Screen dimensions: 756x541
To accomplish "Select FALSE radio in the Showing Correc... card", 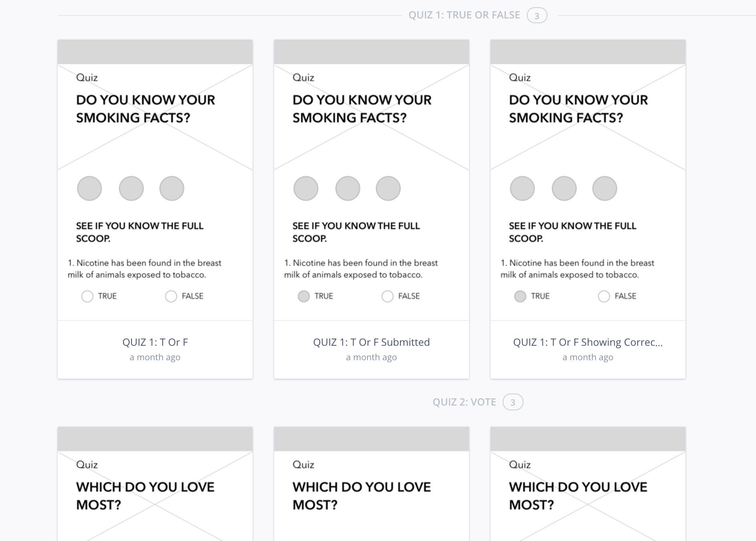I will (604, 296).
